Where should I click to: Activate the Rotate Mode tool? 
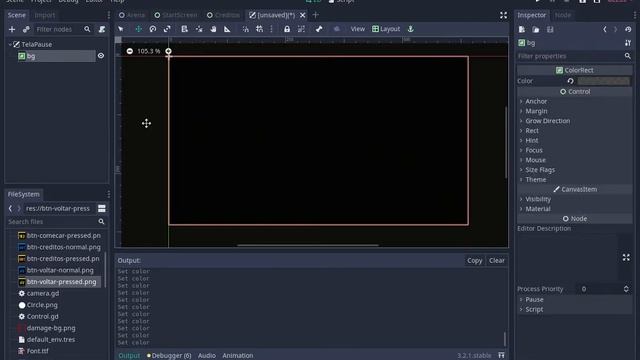(x=153, y=29)
